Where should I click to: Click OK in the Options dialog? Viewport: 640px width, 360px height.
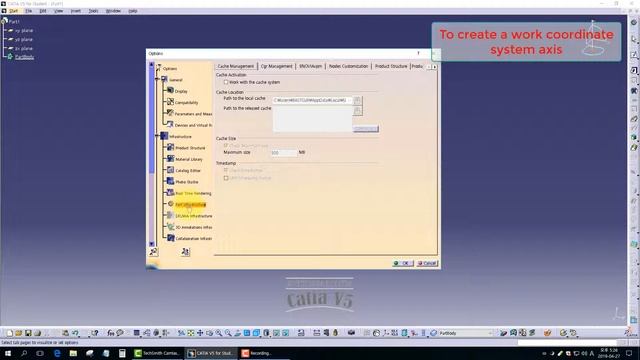(x=403, y=263)
